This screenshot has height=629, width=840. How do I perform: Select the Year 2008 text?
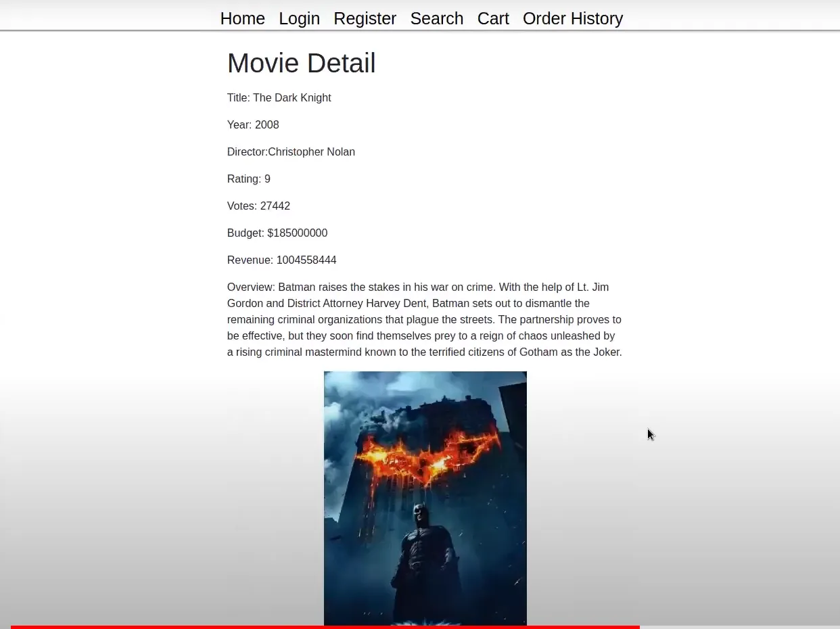[x=253, y=124]
